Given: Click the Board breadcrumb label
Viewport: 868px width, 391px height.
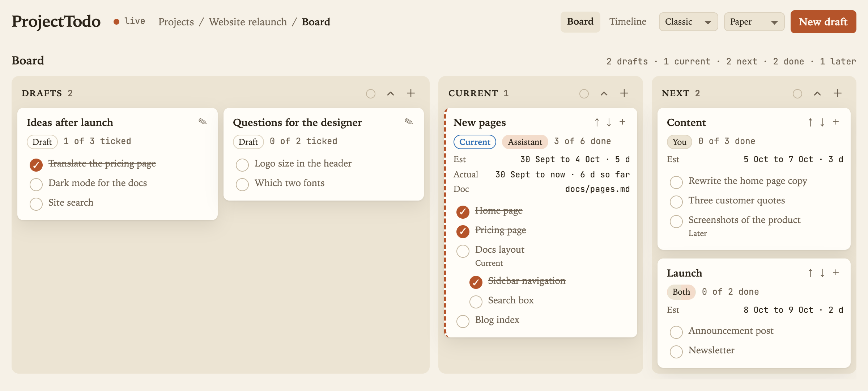Looking at the screenshot, I should [316, 22].
